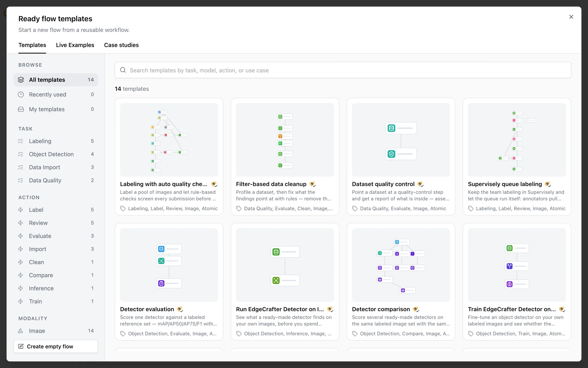Image resolution: width=588 pixels, height=368 pixels.
Task: Click the Clean action lightning icon
Action: point(21,262)
